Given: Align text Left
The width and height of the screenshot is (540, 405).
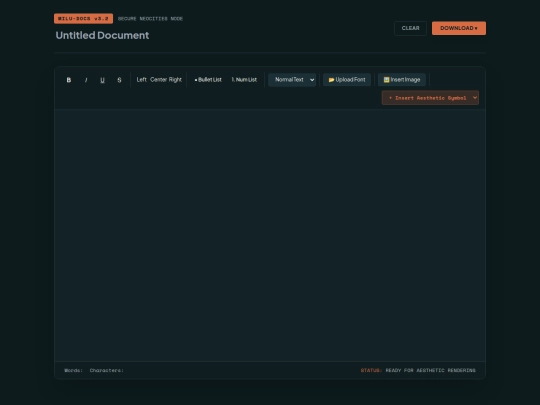Looking at the screenshot, I should 142,80.
